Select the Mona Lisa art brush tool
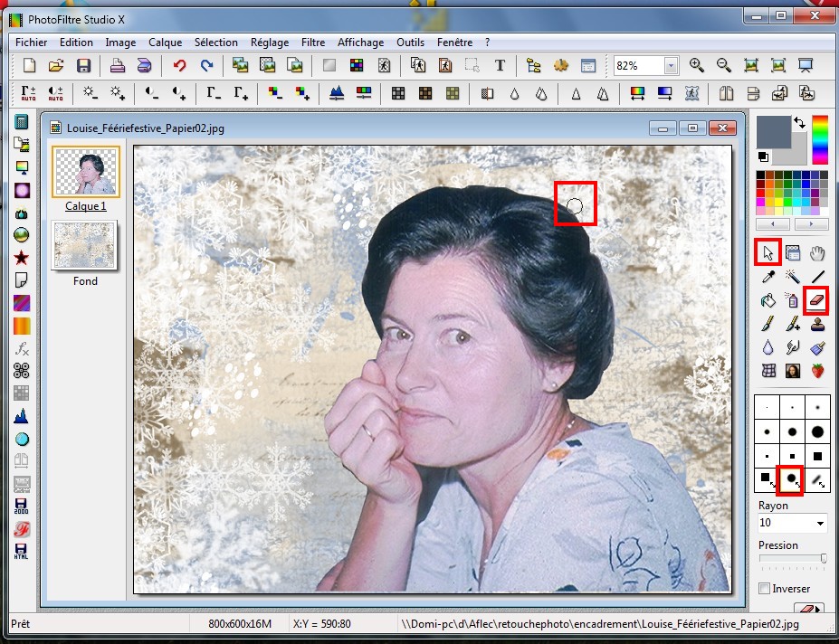Screen dimensions: 839x644 point(793,370)
